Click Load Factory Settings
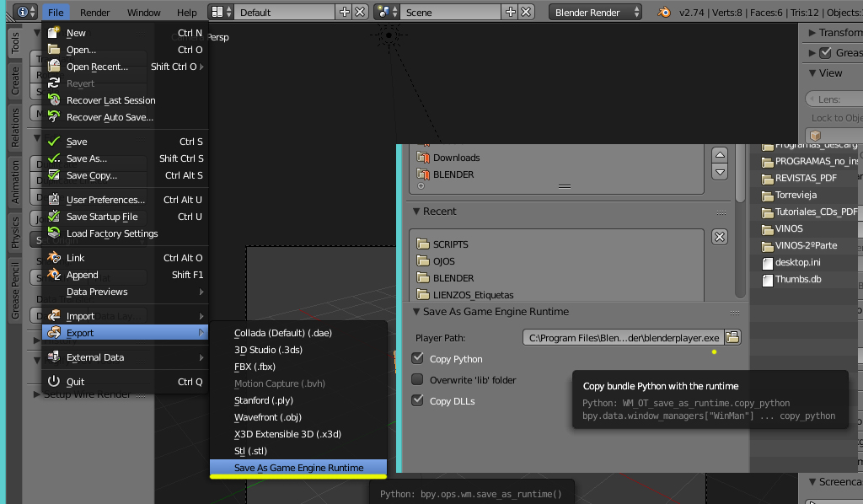 point(125,233)
